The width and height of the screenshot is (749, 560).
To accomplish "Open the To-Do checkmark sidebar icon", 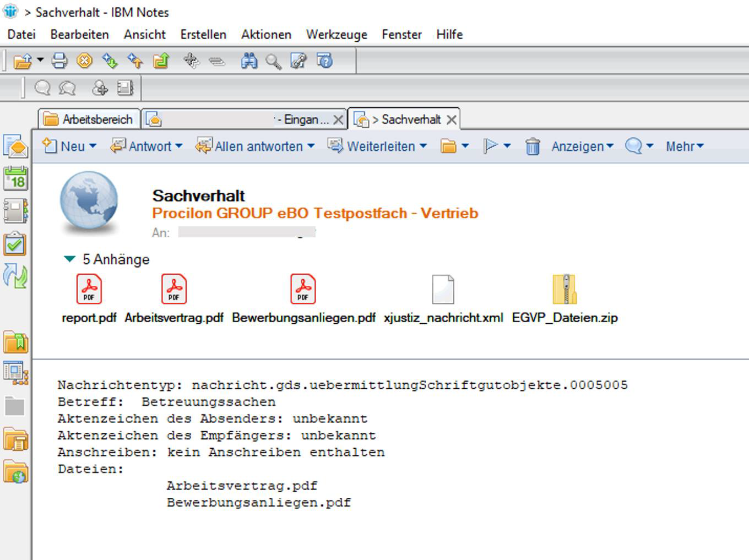I will [15, 244].
